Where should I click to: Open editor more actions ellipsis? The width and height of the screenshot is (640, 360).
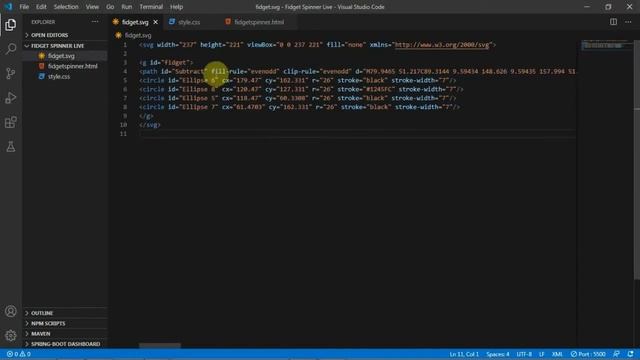(628, 22)
